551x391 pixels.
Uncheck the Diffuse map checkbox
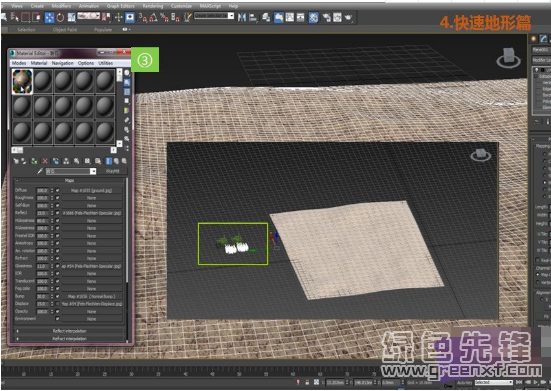[x=58, y=190]
